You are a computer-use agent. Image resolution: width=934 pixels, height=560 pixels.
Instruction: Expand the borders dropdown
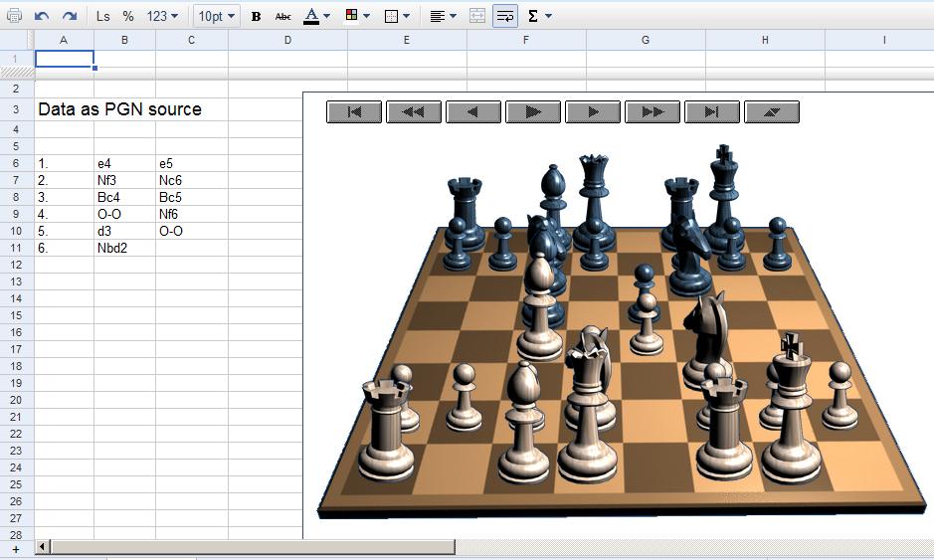pyautogui.click(x=396, y=16)
